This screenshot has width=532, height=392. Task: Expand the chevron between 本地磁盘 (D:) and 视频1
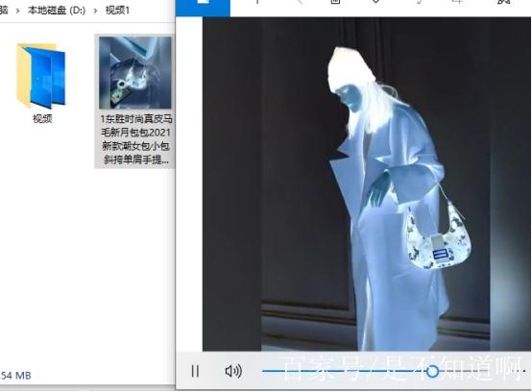coord(95,11)
